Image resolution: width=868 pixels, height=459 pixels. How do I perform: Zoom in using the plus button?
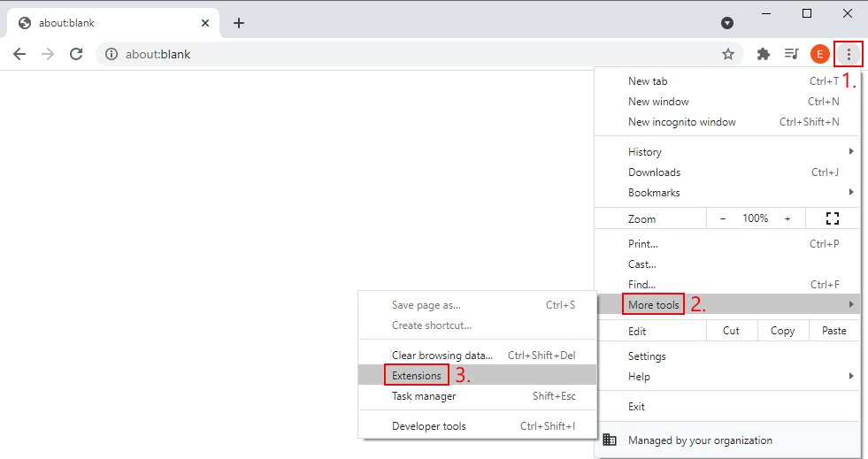tap(787, 218)
